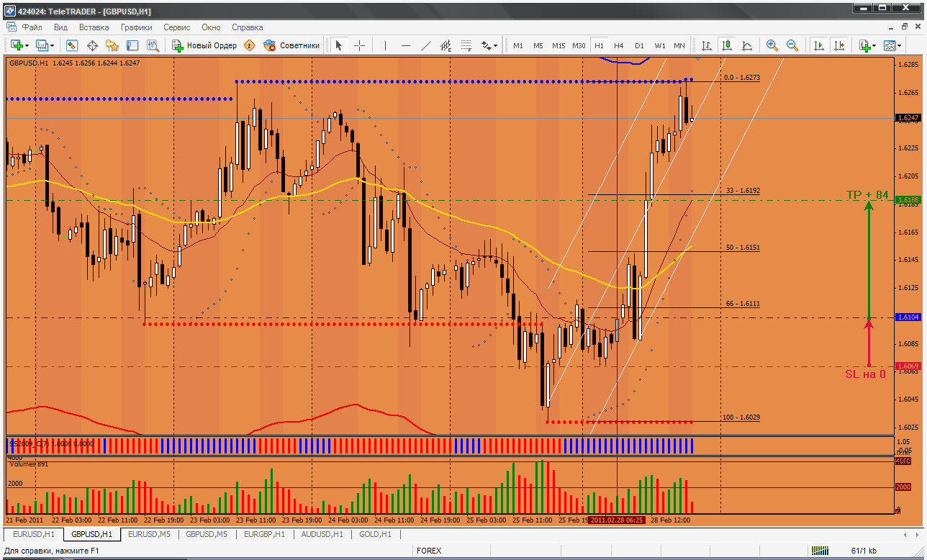Select the equidistant channel tool
927x560 pixels.
tap(446, 45)
